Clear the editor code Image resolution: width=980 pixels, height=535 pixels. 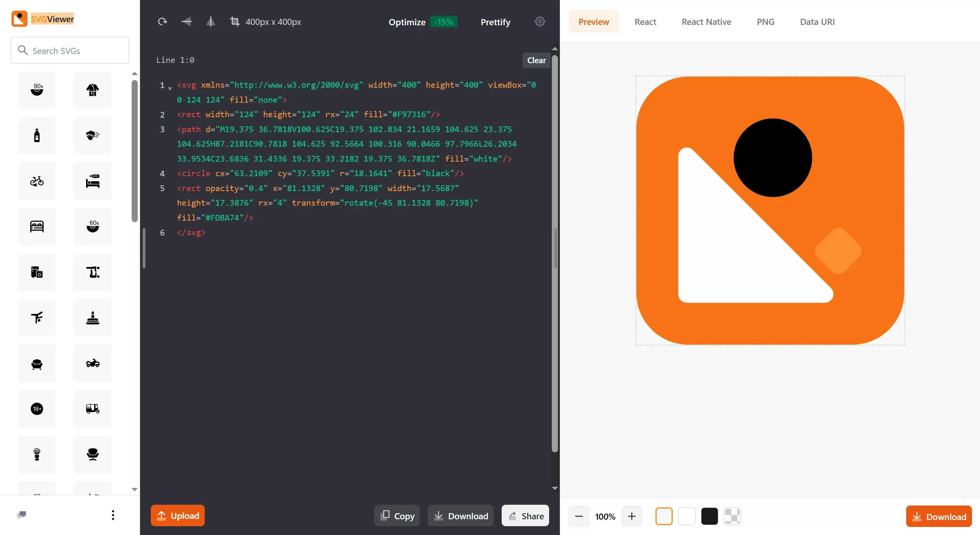pos(536,60)
